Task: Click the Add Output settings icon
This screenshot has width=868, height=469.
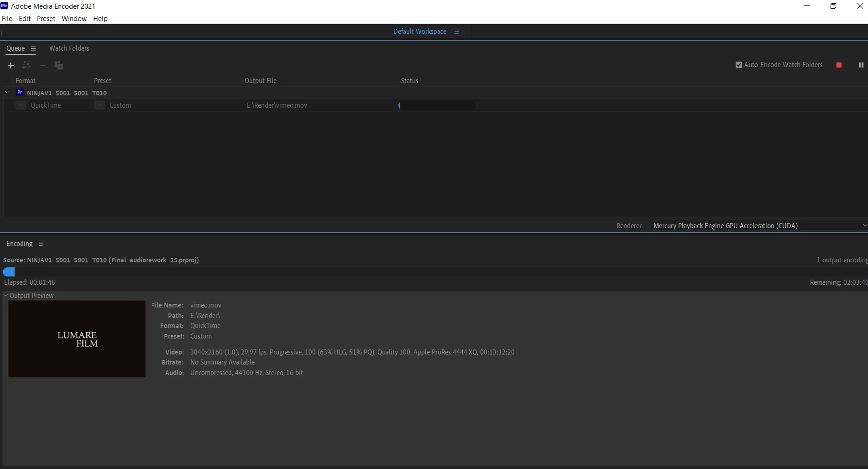Action: tap(26, 65)
